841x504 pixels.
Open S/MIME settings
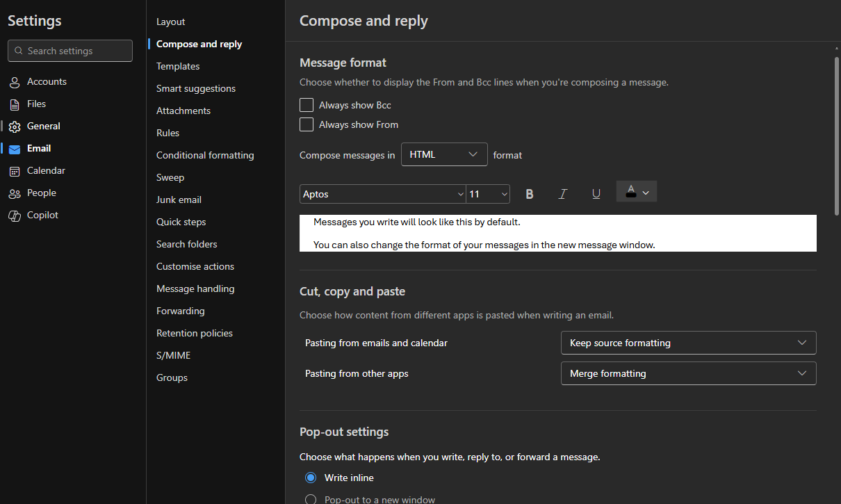174,355
